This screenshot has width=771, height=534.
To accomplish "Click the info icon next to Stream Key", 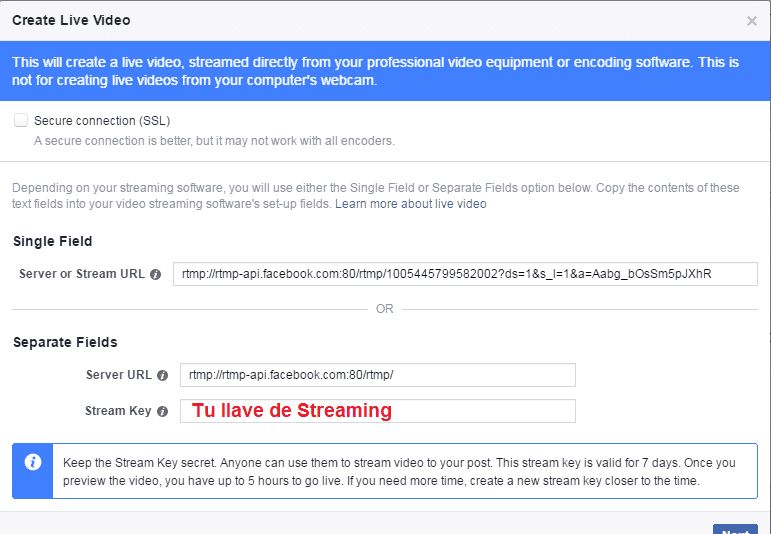I will click(x=162, y=411).
